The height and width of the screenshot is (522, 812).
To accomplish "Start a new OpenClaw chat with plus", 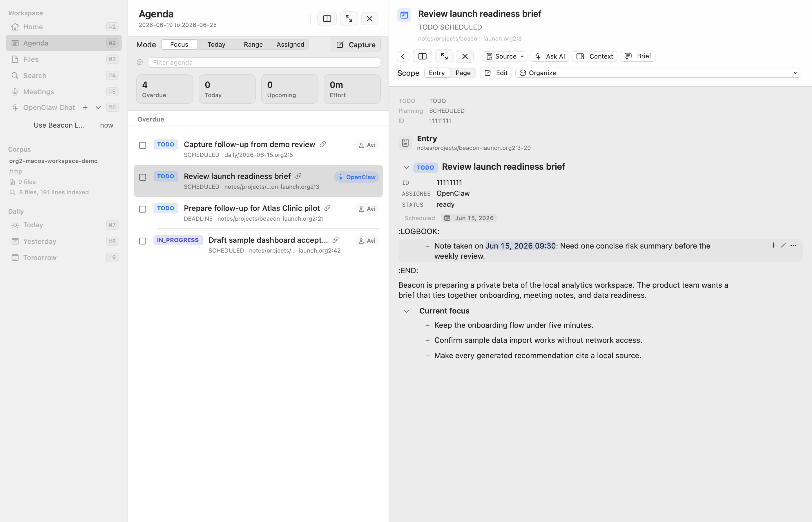I will pyautogui.click(x=85, y=108).
